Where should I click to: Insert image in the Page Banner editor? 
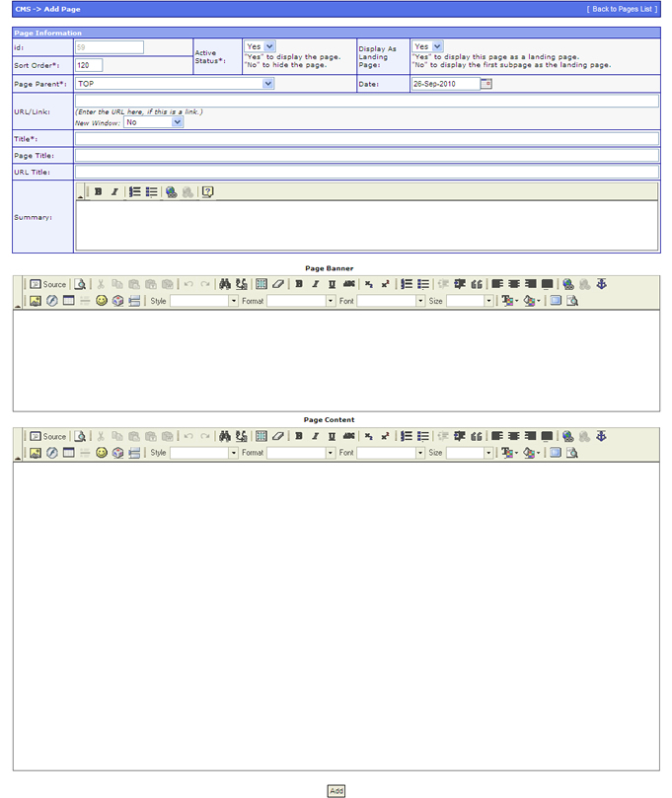tap(36, 301)
